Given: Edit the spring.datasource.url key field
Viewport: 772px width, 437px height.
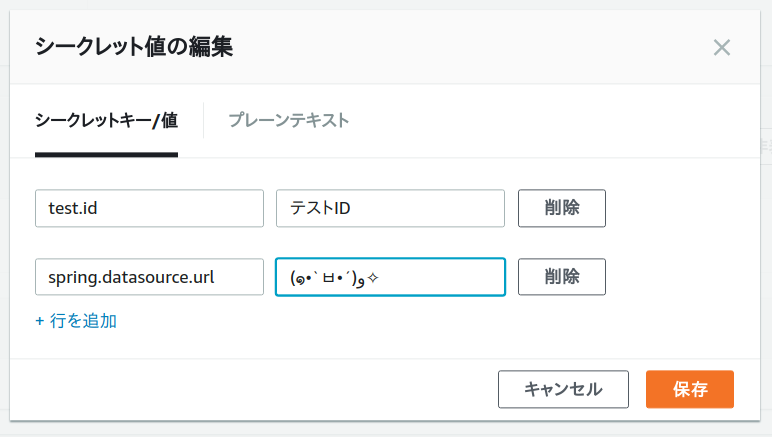Looking at the screenshot, I should 149,277.
